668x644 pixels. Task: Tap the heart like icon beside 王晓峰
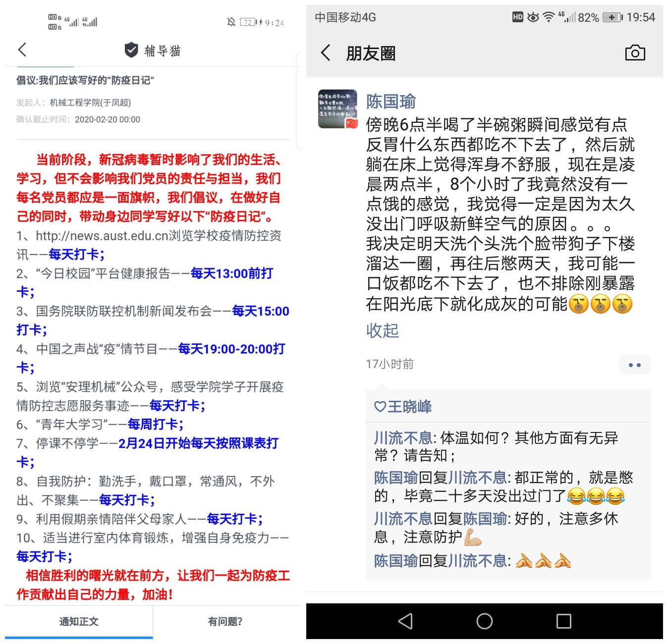pyautogui.click(x=380, y=407)
